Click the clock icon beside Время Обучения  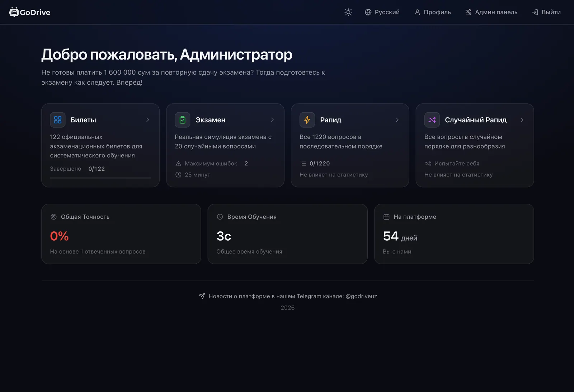pyautogui.click(x=220, y=217)
